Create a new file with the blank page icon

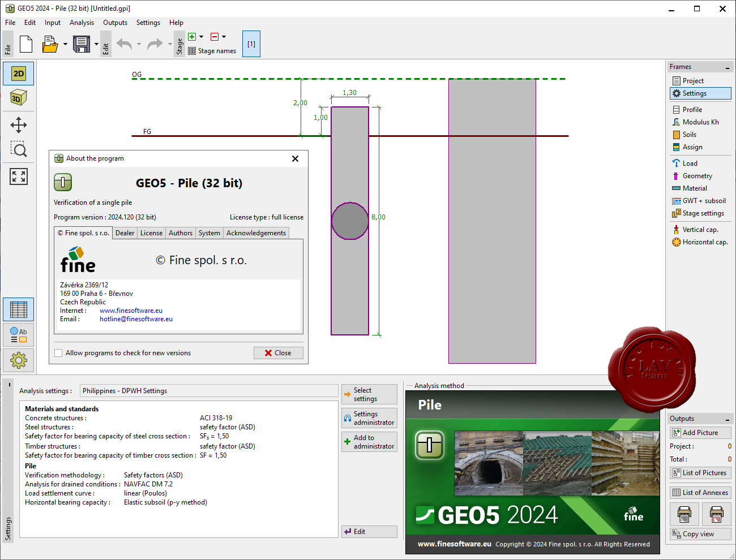click(26, 44)
